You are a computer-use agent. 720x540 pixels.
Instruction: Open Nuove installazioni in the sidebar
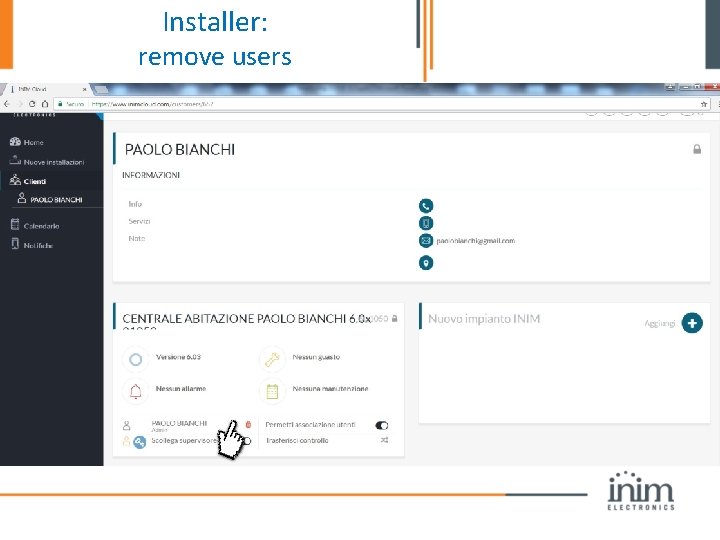pyautogui.click(x=47, y=161)
